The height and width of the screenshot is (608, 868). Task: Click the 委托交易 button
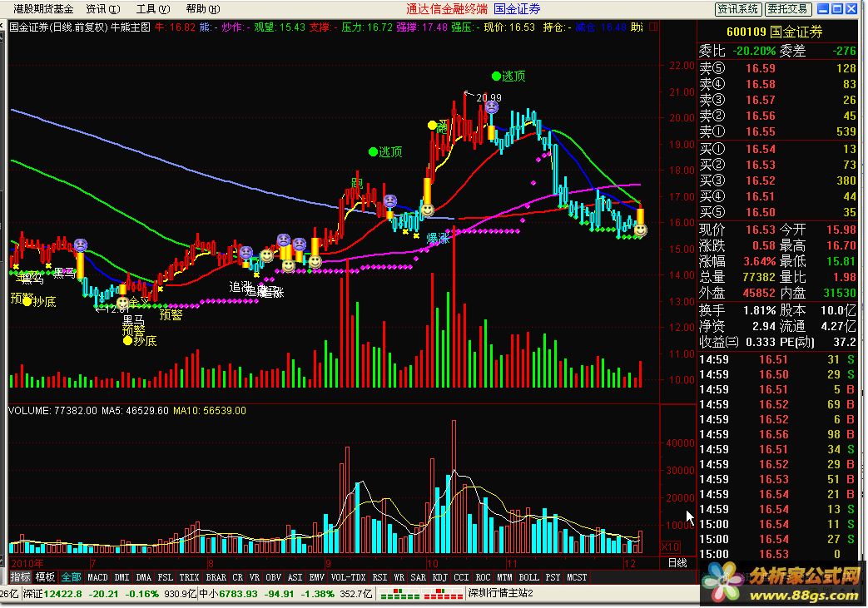788,9
